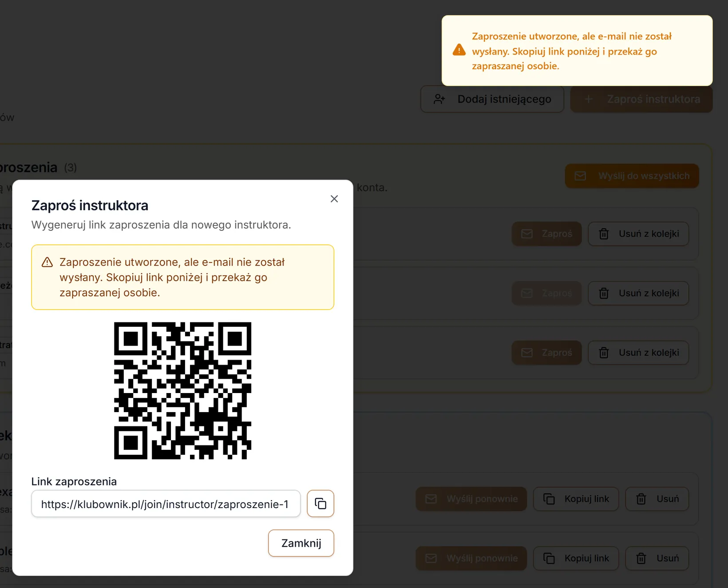Click the QR code image
The height and width of the screenshot is (588, 728).
coord(182,391)
